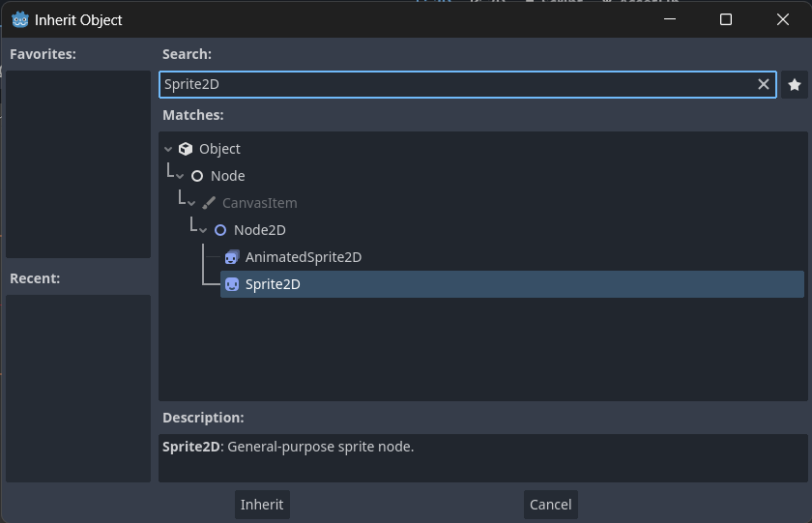Collapse the Object tree branch

(168, 149)
